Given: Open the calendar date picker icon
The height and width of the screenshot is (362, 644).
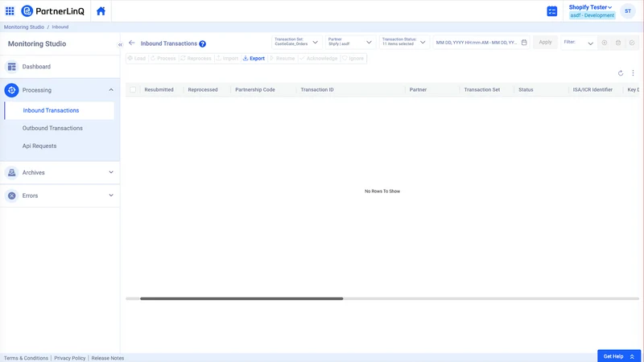Looking at the screenshot, I should [x=524, y=43].
